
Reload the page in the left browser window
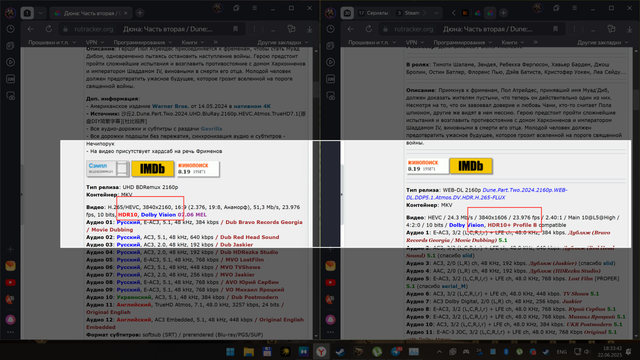click(x=49, y=29)
